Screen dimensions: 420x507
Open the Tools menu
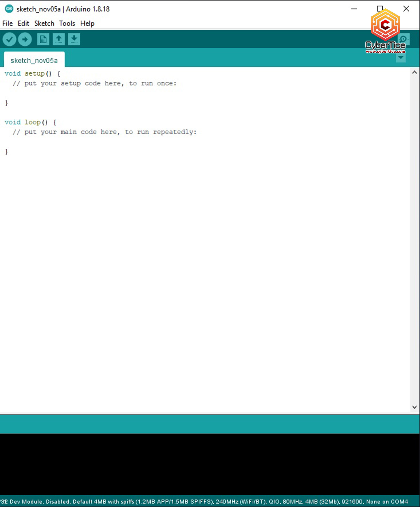point(67,24)
